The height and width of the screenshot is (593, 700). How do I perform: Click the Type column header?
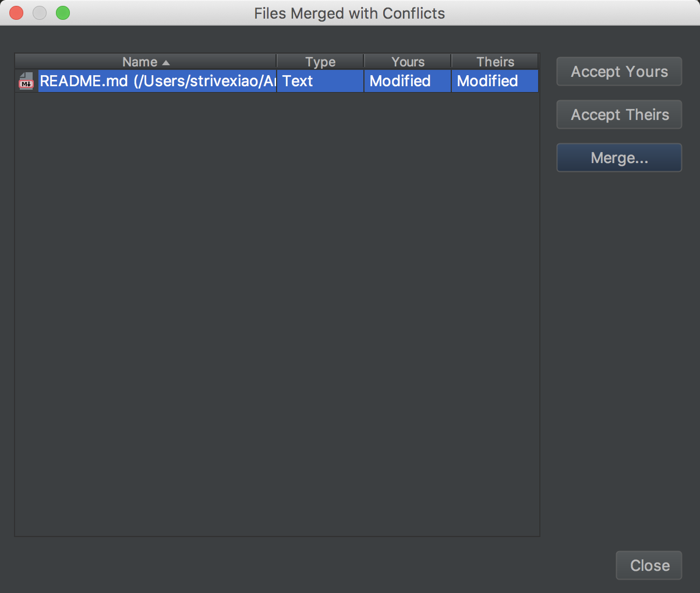pyautogui.click(x=320, y=62)
